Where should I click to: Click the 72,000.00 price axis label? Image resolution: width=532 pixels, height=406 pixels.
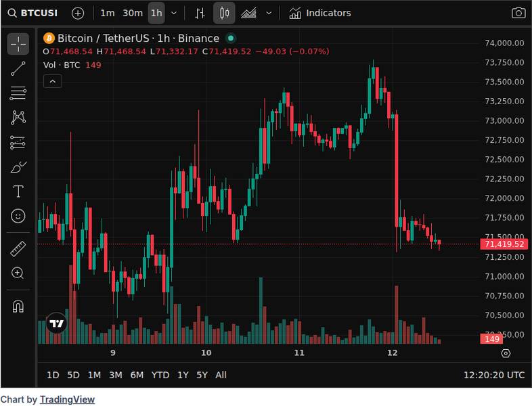(504, 198)
